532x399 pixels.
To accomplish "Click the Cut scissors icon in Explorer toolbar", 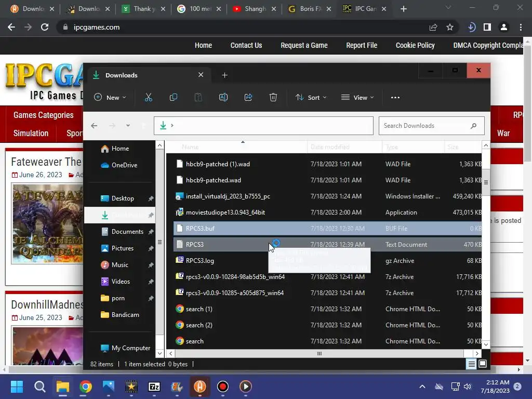I will coord(148,97).
